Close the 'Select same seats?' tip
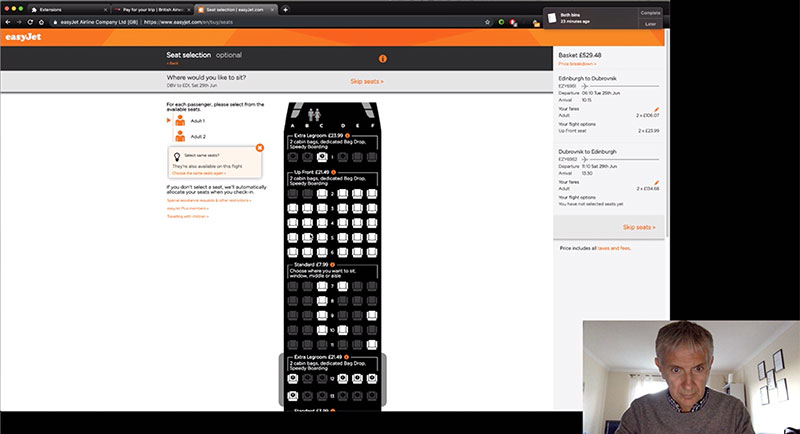Screen dimensions: 800x434 (260, 147)
